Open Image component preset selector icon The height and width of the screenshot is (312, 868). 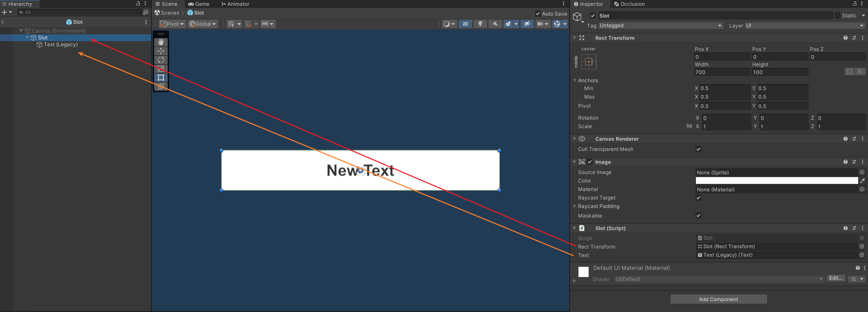[x=854, y=162]
